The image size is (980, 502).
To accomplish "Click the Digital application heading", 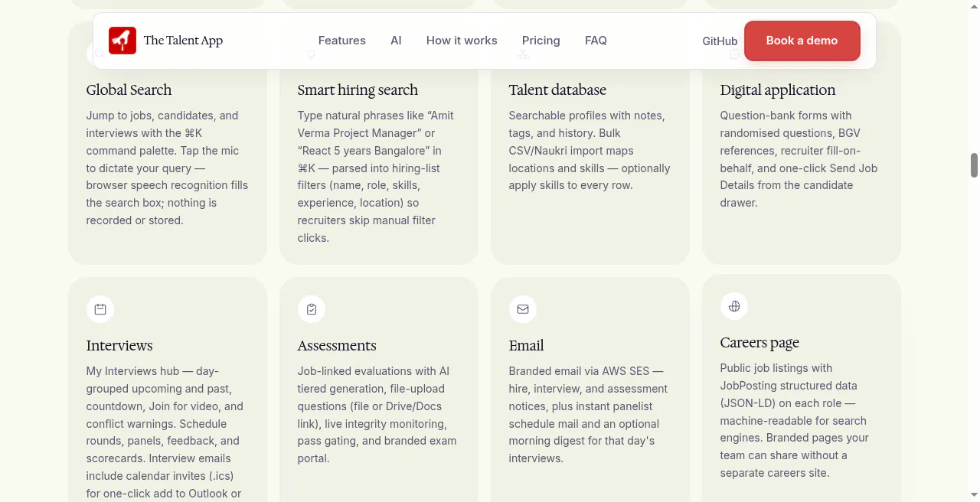I will pos(778,90).
